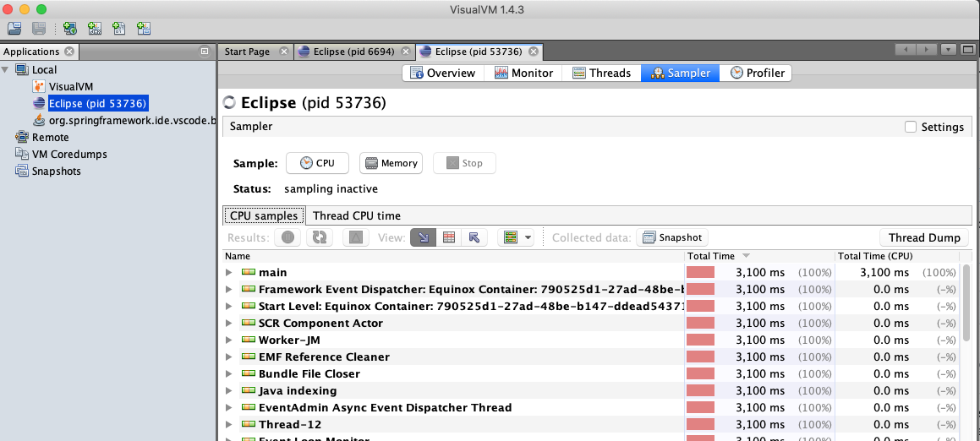Viewport: 980px width, 441px height.
Task: Click Add Application Snapshot toolbar icon
Action: pyautogui.click(x=144, y=28)
